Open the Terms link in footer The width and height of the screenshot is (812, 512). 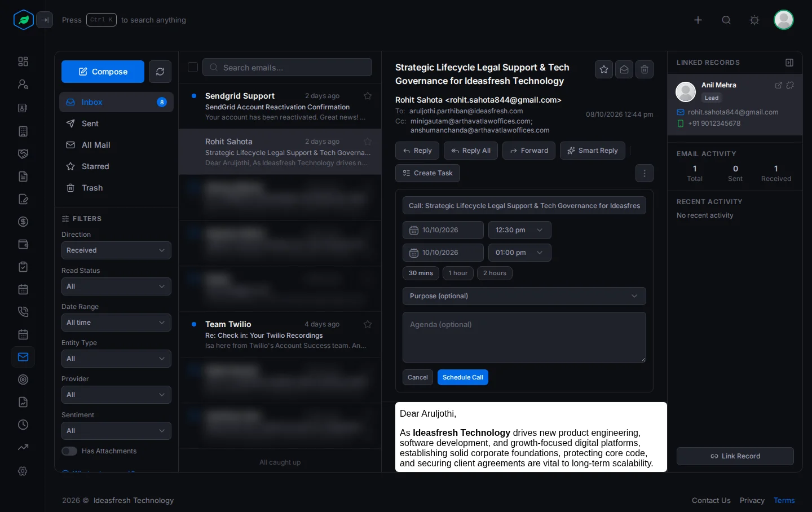coord(784,500)
